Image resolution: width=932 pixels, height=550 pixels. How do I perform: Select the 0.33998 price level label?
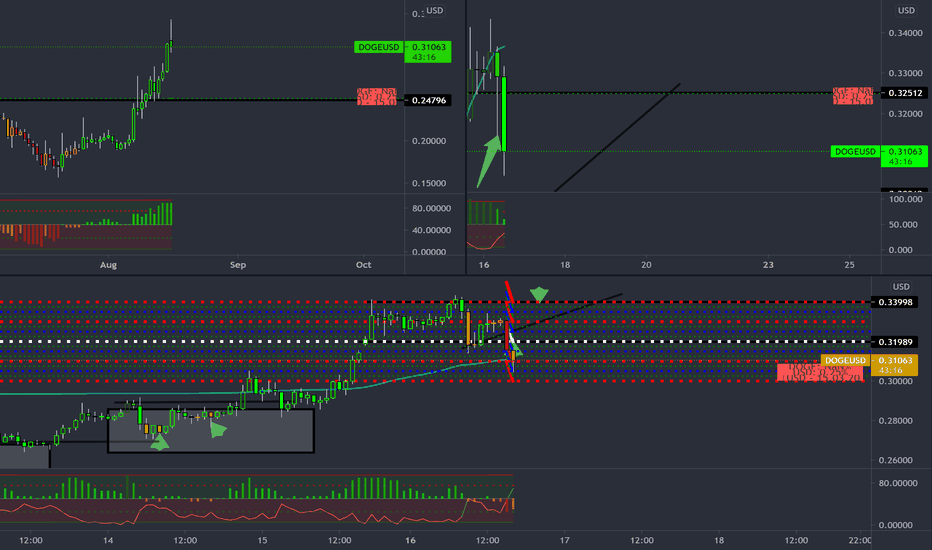pyautogui.click(x=895, y=302)
